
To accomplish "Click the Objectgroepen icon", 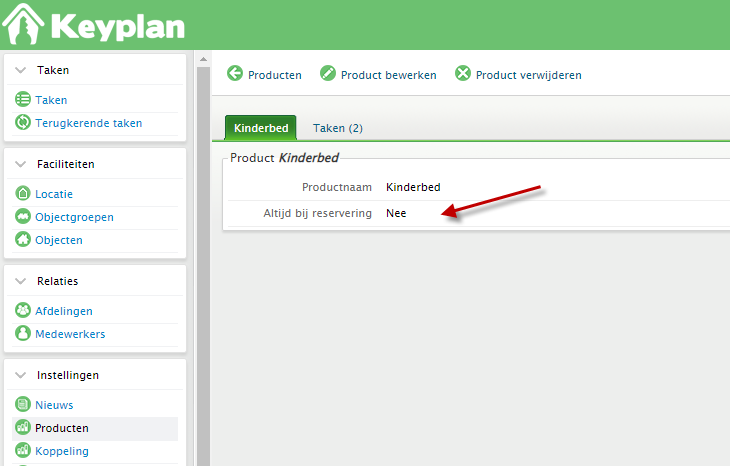I will pos(23,216).
